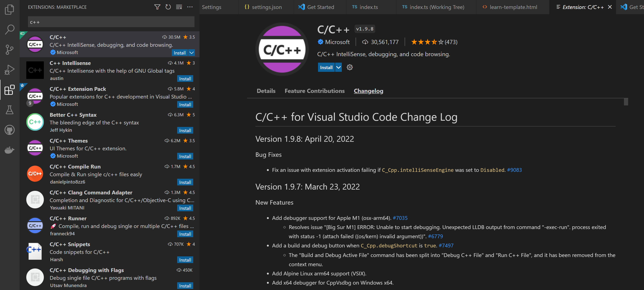Install the C++ Intellisense extension
The image size is (644, 290).
pos(185,79)
